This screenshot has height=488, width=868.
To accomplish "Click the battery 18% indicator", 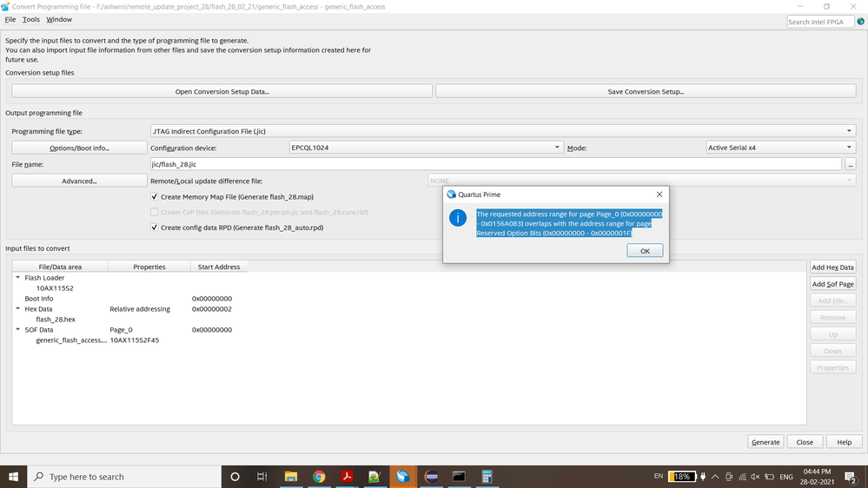I will click(682, 477).
